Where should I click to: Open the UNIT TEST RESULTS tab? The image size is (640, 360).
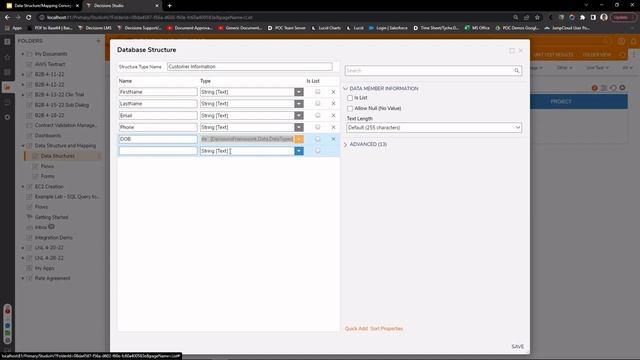point(553,55)
